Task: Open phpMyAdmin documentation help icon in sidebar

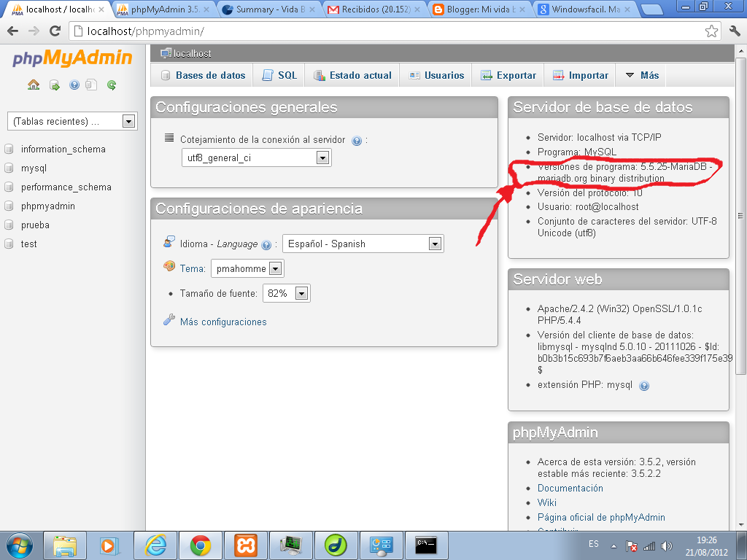Action: click(x=74, y=85)
